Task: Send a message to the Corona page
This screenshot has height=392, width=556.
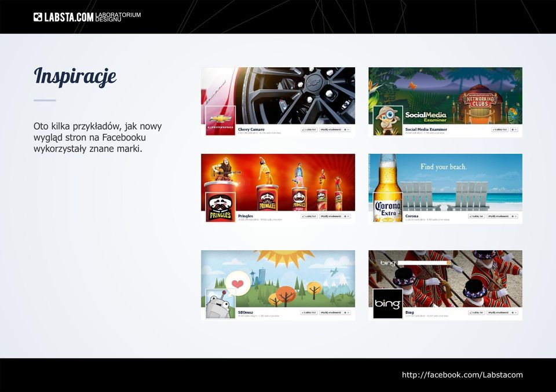Action: 498,216
